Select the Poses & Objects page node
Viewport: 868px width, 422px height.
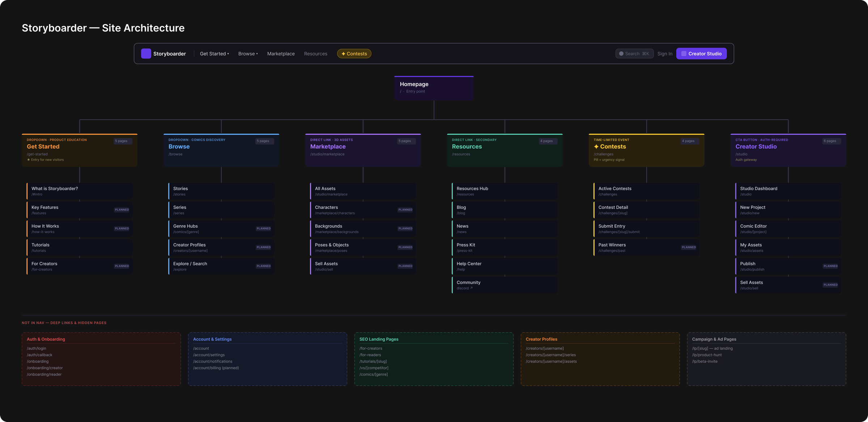(x=363, y=247)
